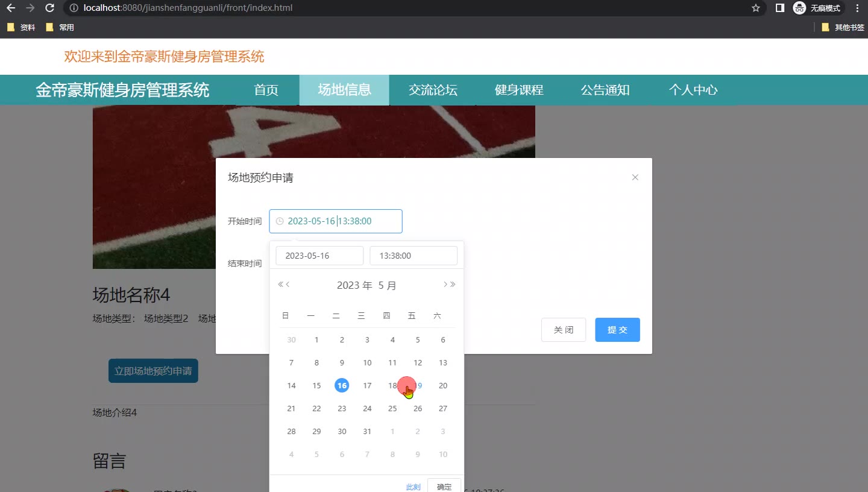Close the 场地预约申请 dialog with the X
868x492 pixels.
635,177
